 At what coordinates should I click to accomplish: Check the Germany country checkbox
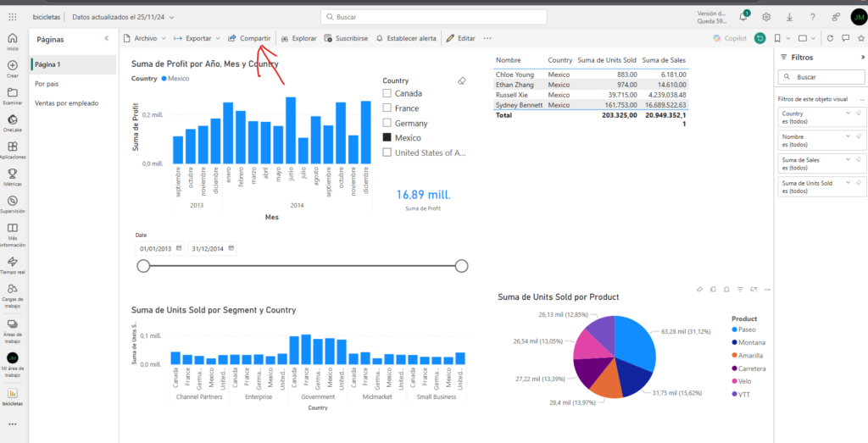click(387, 123)
